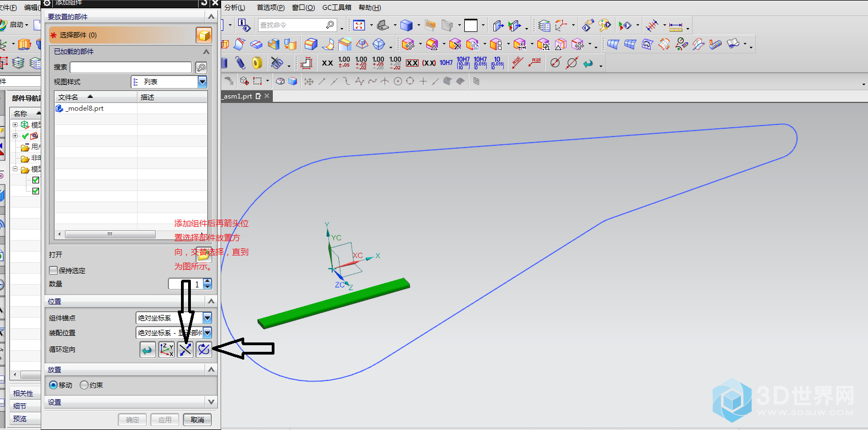
Task: Click the Apply button
Action: (165, 420)
